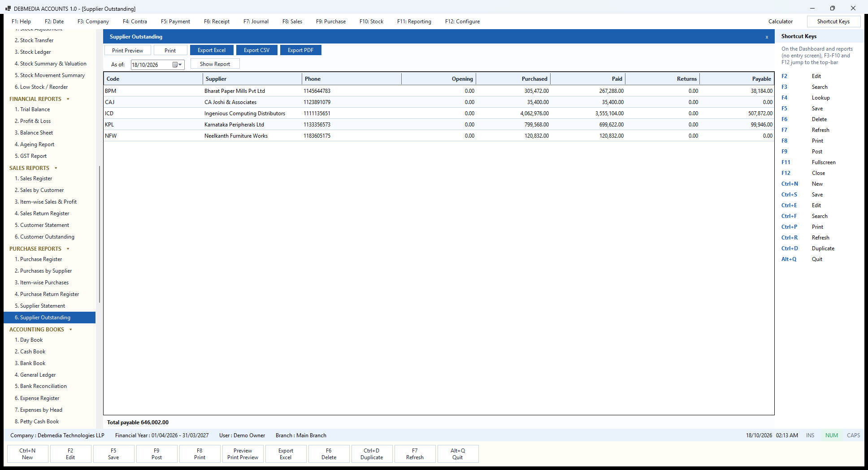
Task: Click the Ctrl+N New bottom button
Action: (27, 454)
